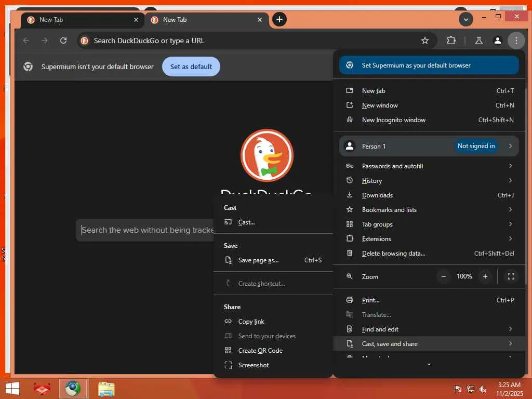Click the Screenshot crop icon
The width and height of the screenshot is (532, 399).
pyautogui.click(x=228, y=365)
